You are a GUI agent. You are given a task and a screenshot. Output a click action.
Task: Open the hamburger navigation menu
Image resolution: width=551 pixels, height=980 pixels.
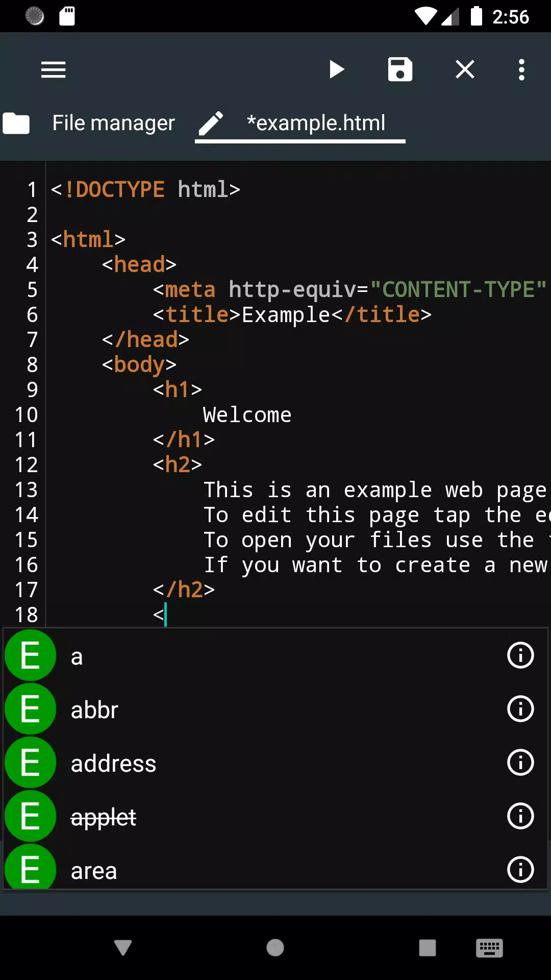54,69
